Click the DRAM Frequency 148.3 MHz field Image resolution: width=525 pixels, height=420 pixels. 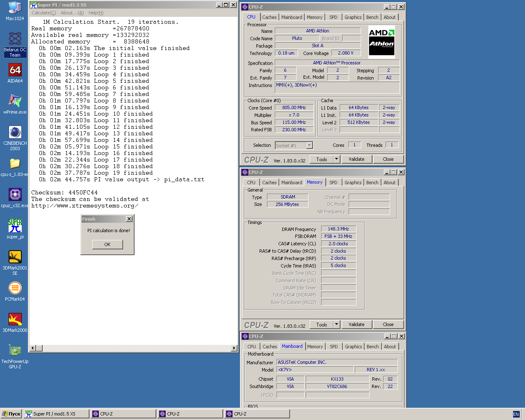click(338, 229)
